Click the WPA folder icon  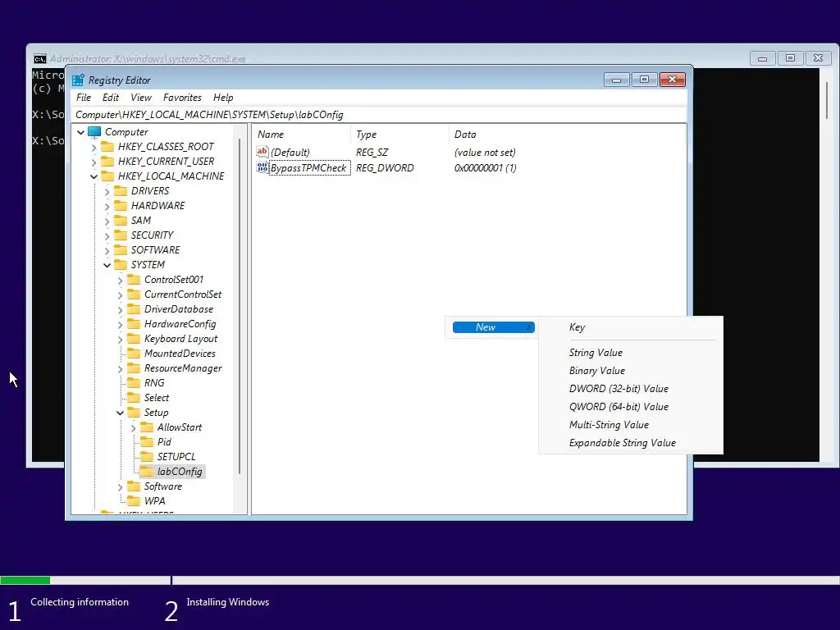134,501
